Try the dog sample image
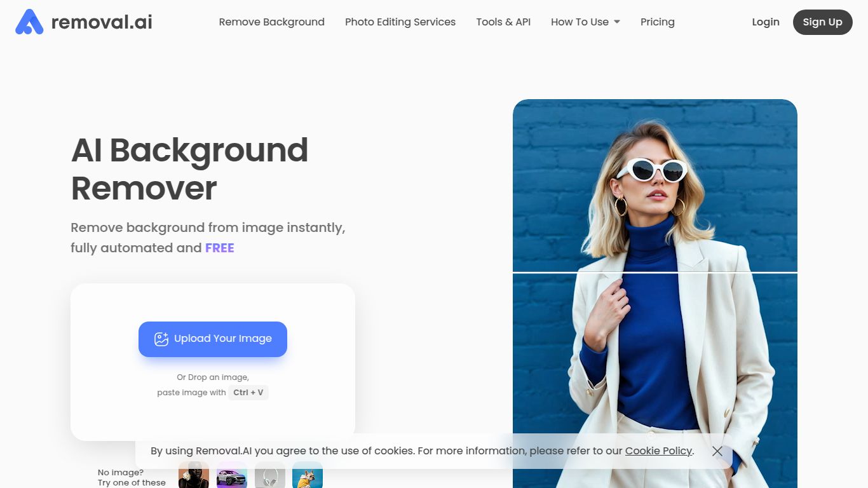This screenshot has height=488, width=868. coord(308,477)
